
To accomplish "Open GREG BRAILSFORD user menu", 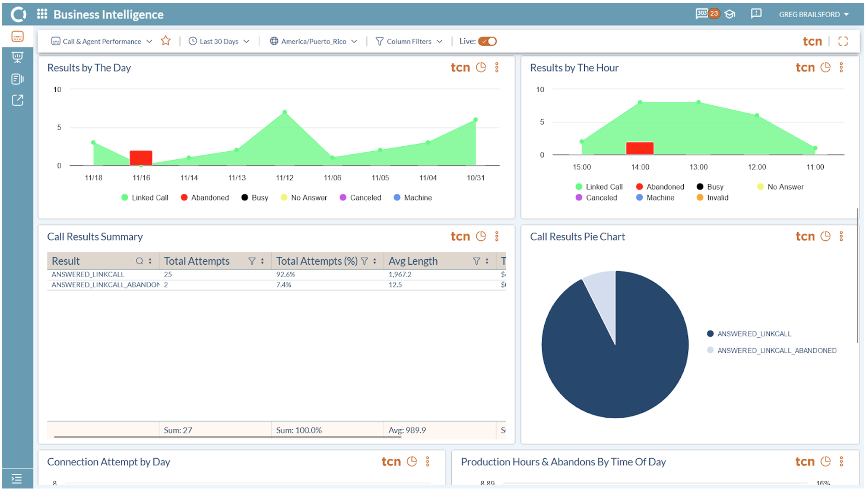I will click(814, 14).
